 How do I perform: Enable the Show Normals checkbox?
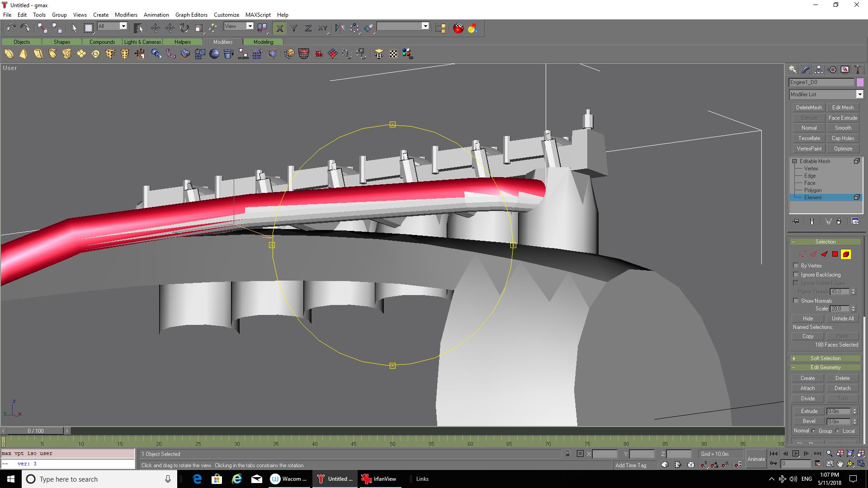(796, 301)
